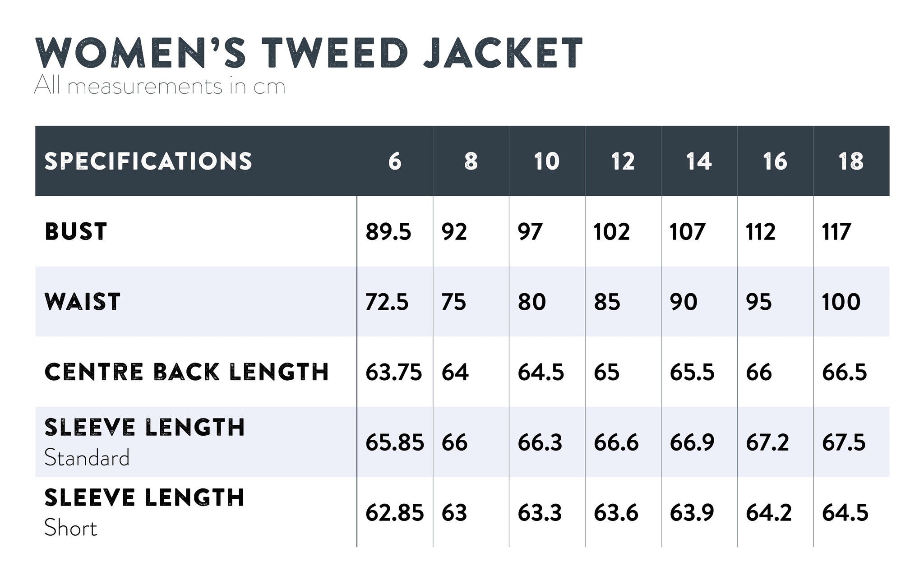The image size is (924, 580).
Task: Select the Specifications column header
Action: tap(148, 161)
